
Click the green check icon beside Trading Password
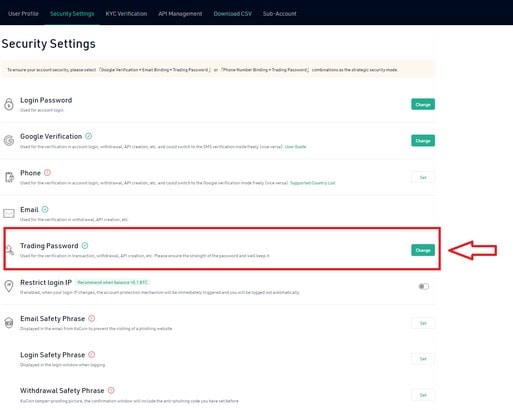pyautogui.click(x=85, y=246)
